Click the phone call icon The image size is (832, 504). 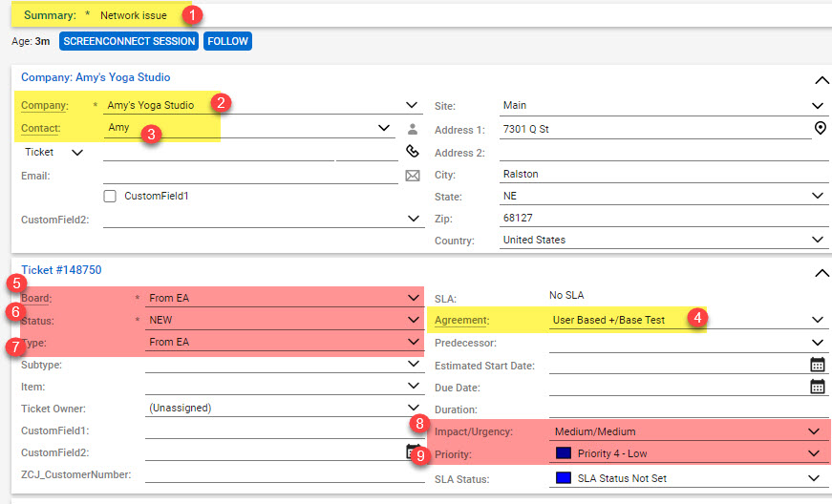tap(413, 151)
